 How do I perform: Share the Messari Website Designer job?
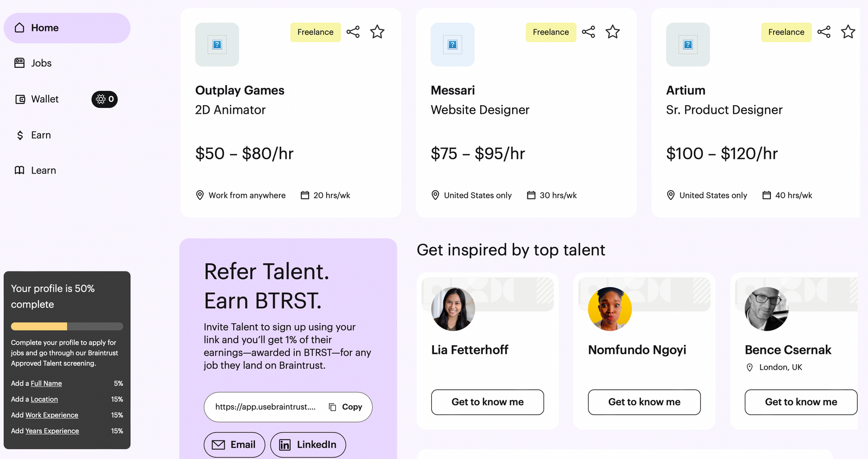pos(588,32)
